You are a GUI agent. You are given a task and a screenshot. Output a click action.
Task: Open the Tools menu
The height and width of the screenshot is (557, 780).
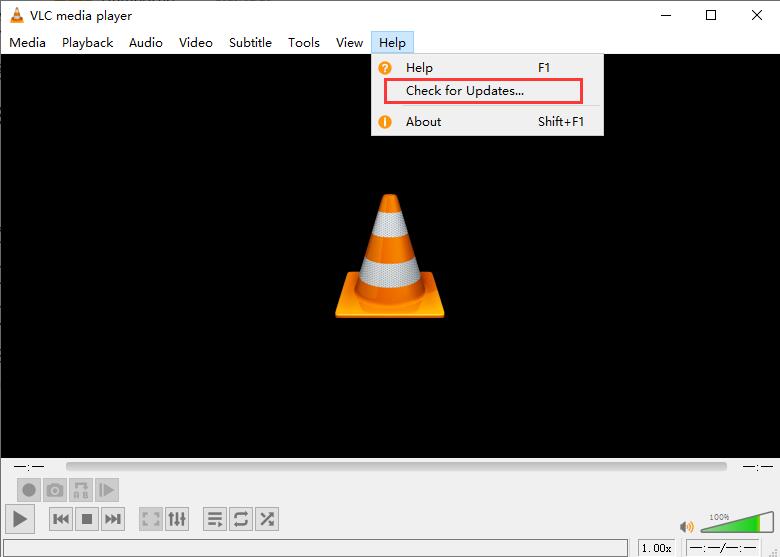coord(303,43)
